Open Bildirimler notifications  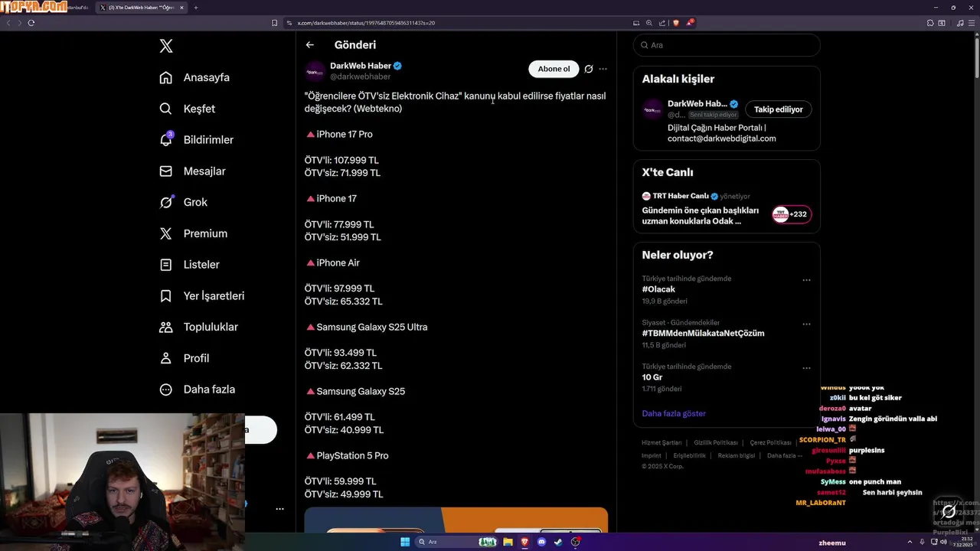click(196, 139)
